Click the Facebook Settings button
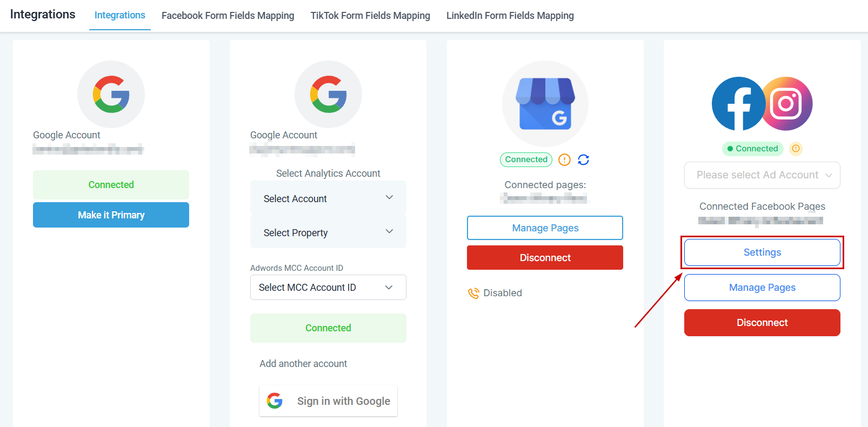868x427 pixels. tap(762, 252)
